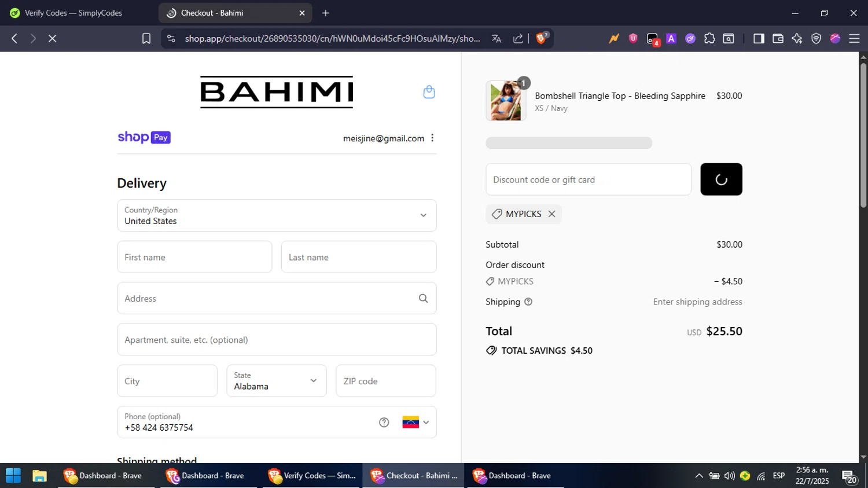Open phone number help question mark
The width and height of the screenshot is (868, 488).
tap(384, 422)
